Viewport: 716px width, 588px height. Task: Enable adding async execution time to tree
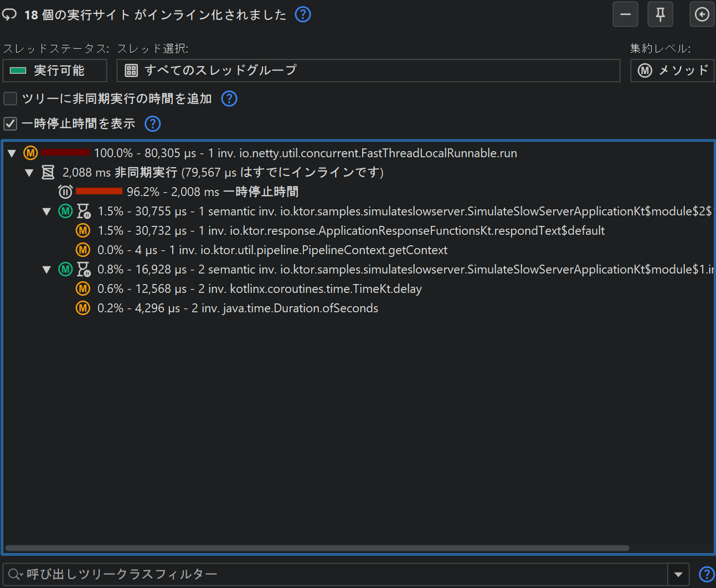pyautogui.click(x=11, y=99)
